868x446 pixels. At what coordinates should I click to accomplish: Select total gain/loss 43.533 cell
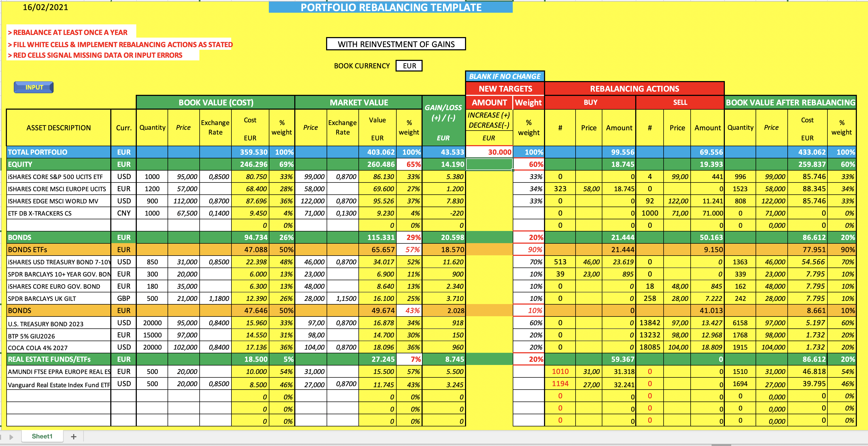pyautogui.click(x=444, y=152)
